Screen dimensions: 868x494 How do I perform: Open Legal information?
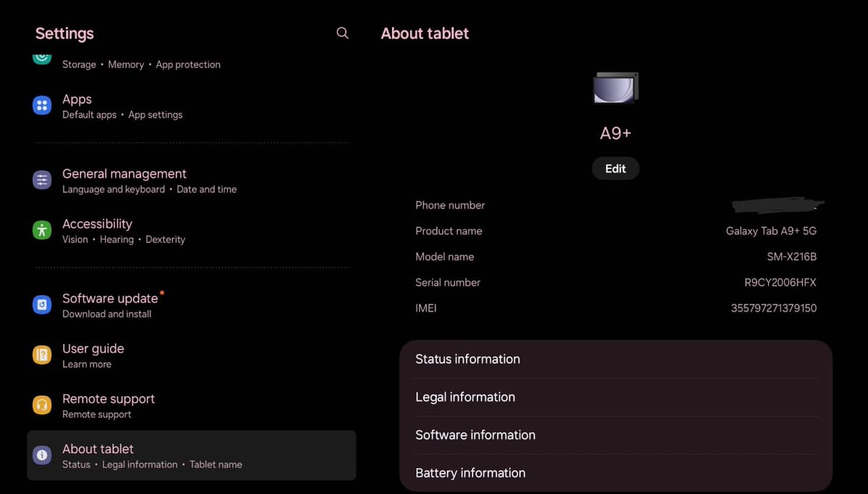[616, 397]
